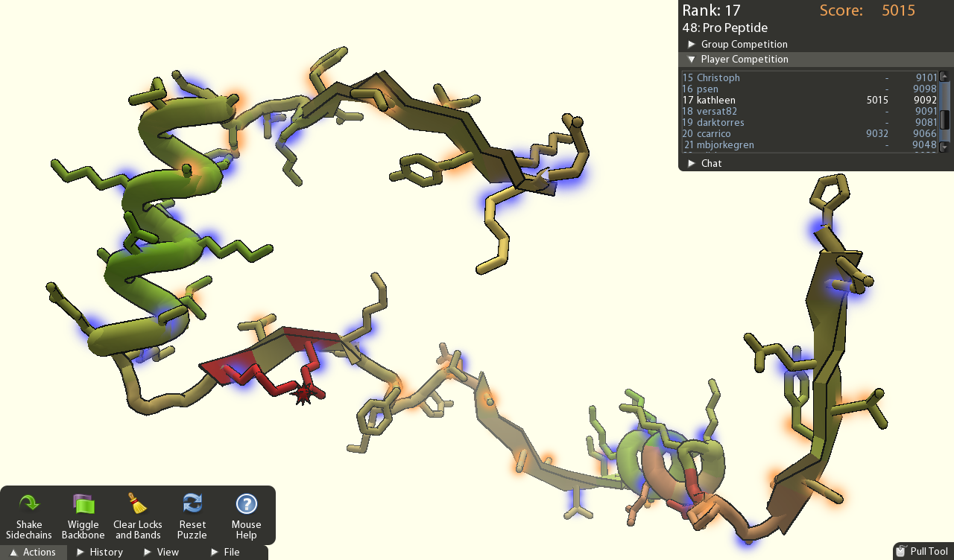Expand the Group Competition section
Screen dimensions: 954x560
[743, 45]
